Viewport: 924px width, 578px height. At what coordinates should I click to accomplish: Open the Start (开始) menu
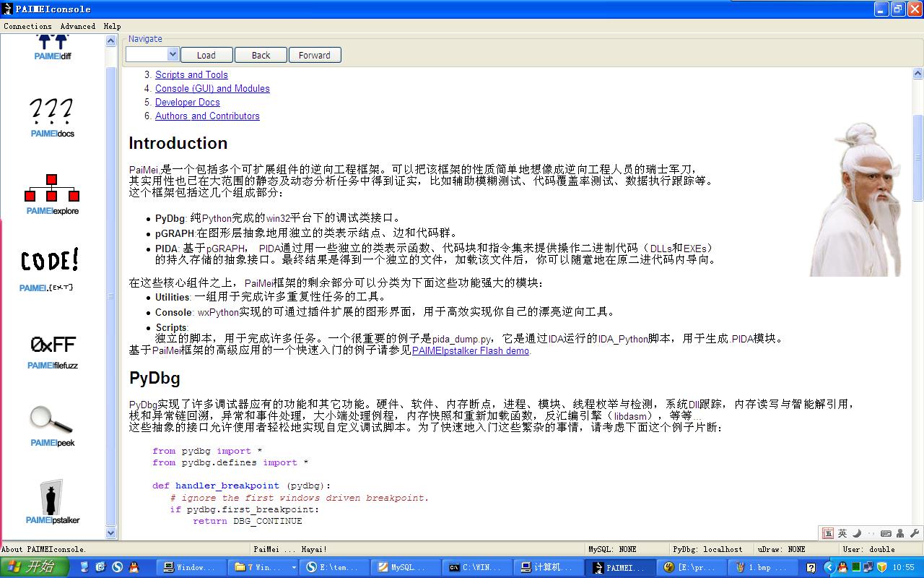pos(35,568)
